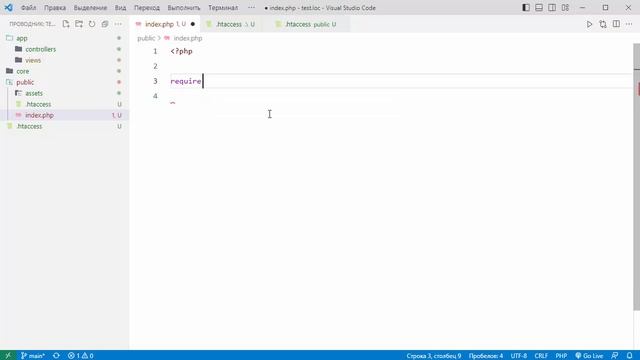Start Go Live server

(x=589, y=356)
